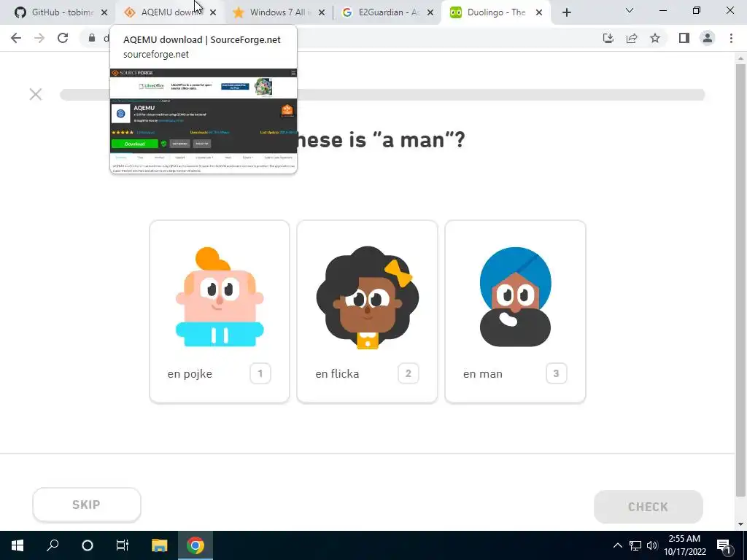Bookmark this page with the star
The image size is (747, 560).
point(655,38)
